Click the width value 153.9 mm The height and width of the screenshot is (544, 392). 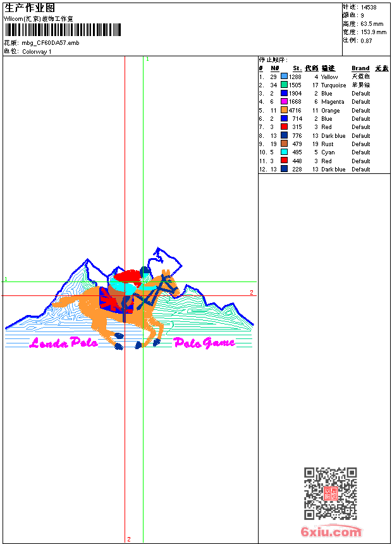pyautogui.click(x=374, y=32)
